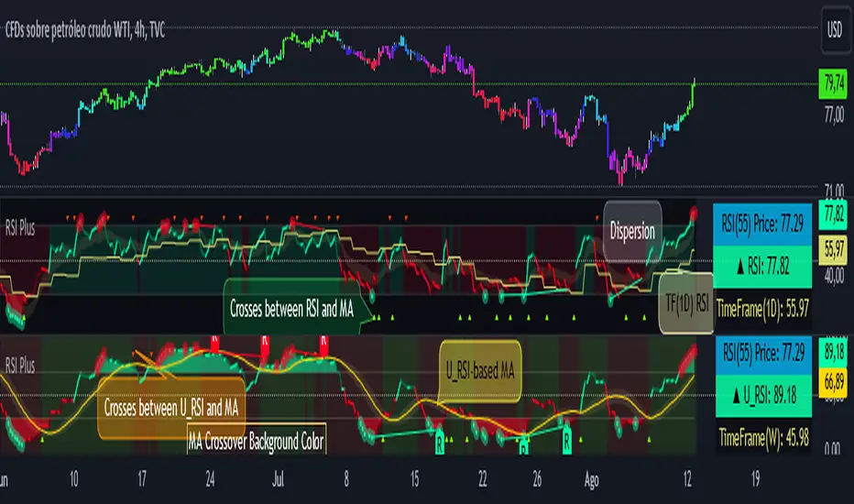
Task: Click the Dispersion annotation label
Action: [x=631, y=231]
